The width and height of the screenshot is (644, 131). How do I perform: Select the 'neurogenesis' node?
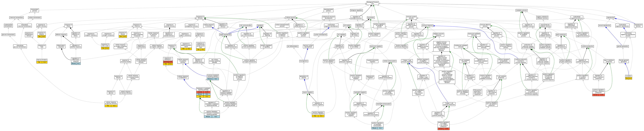coord(304,61)
